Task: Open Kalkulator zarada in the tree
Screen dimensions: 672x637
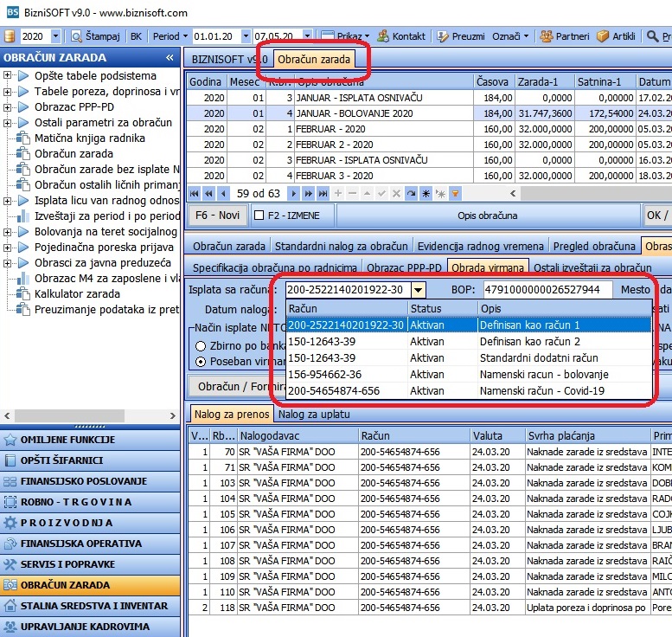Action: 77,294
